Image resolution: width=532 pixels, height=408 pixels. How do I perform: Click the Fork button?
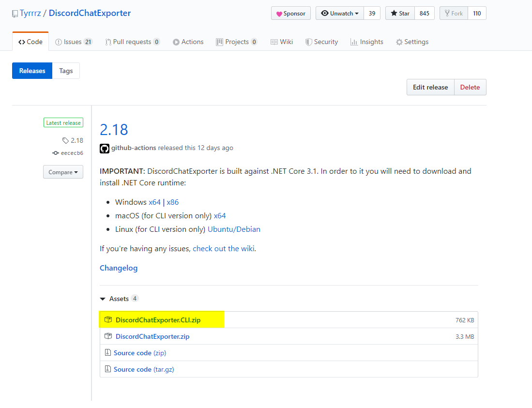[454, 13]
